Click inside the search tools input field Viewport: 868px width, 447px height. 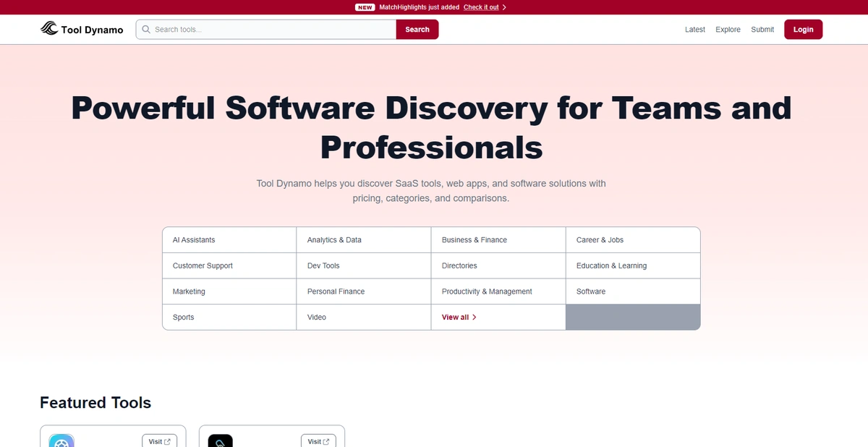click(253, 29)
